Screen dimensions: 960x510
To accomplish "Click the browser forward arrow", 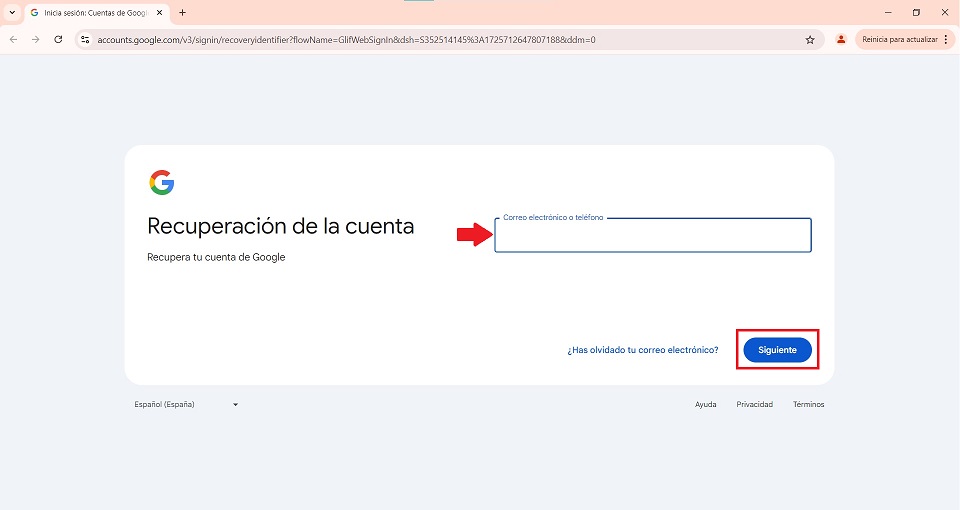I will coord(36,39).
